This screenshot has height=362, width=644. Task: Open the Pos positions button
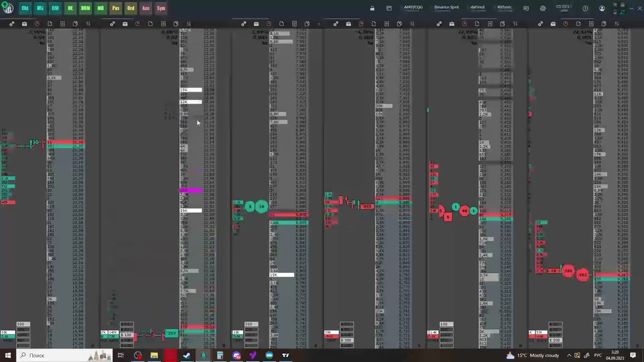point(115,8)
